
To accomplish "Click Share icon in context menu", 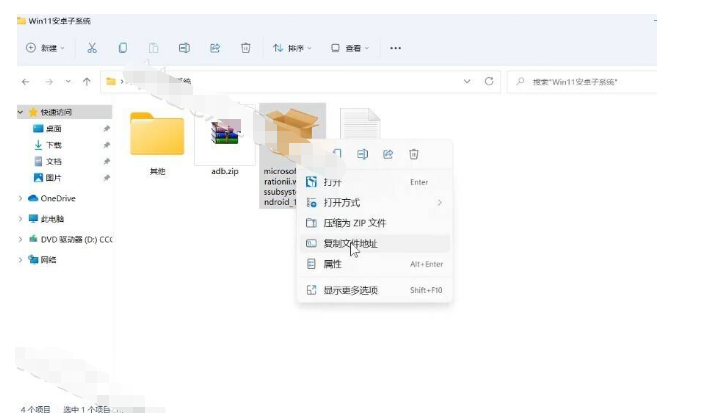I will coord(388,154).
